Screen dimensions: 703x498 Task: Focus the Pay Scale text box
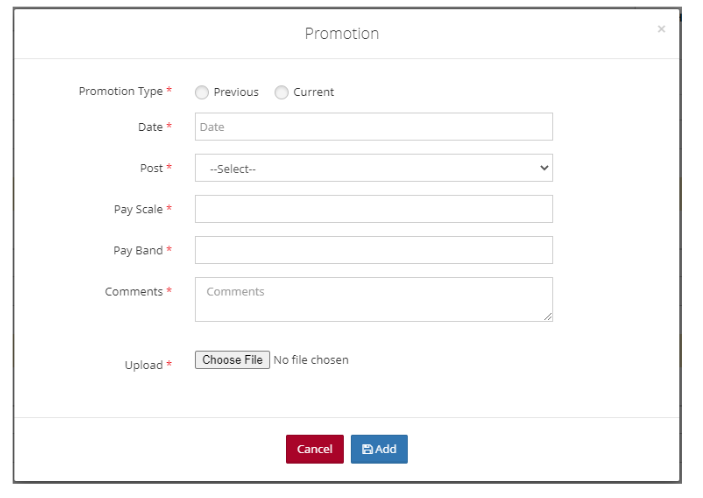(x=373, y=209)
